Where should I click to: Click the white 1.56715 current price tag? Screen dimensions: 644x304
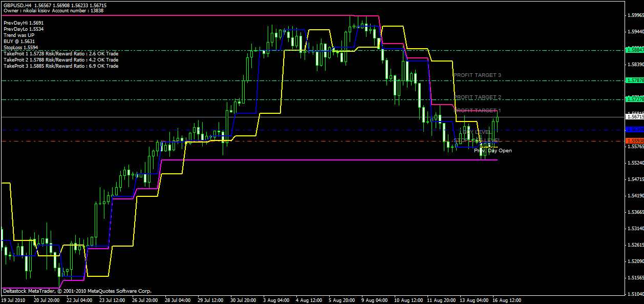coord(635,117)
